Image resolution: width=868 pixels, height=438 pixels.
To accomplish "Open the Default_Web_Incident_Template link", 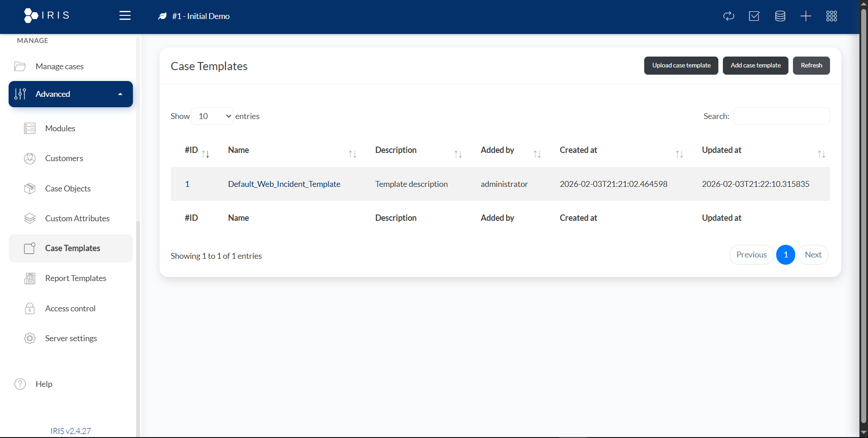I will [x=284, y=184].
